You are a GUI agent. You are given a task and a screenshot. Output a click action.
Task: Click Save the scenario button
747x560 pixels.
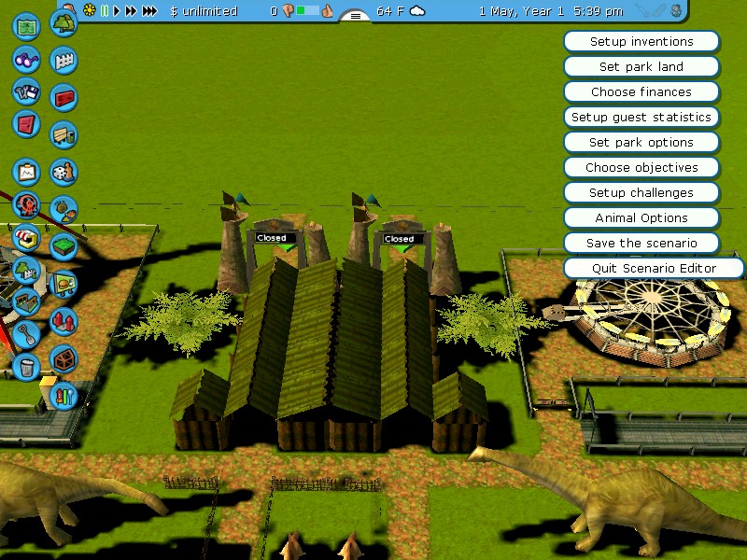click(641, 244)
